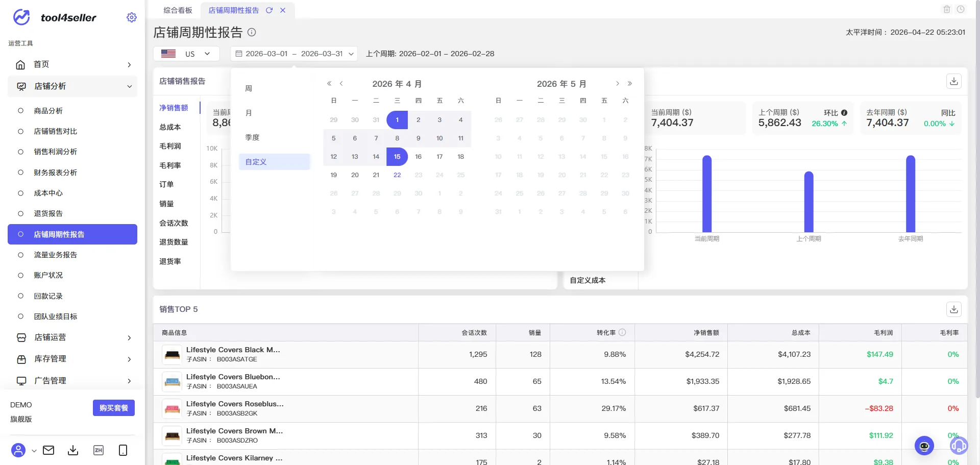The width and height of the screenshot is (980, 465).
Task: Open the date range picker 2026-03-01 to 2026-03-31
Action: (x=294, y=54)
